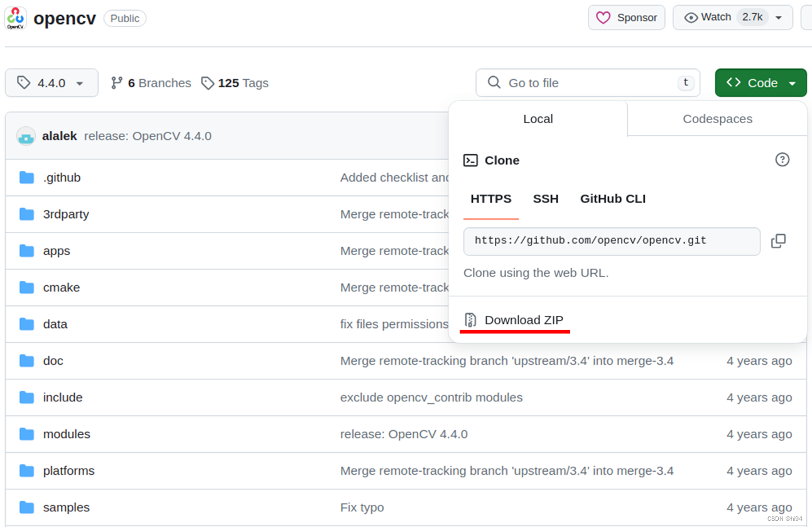Open the 4.4.0 branch selector dropdown
The image size is (812, 527).
point(51,82)
